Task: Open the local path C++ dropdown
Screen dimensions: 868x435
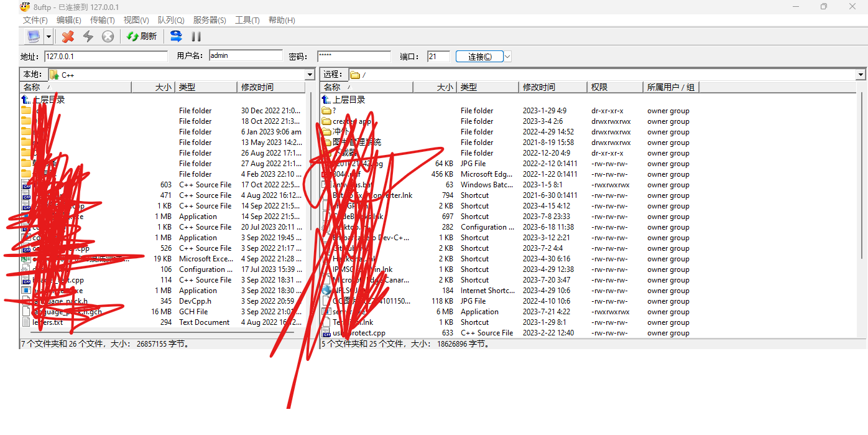Action: click(310, 75)
